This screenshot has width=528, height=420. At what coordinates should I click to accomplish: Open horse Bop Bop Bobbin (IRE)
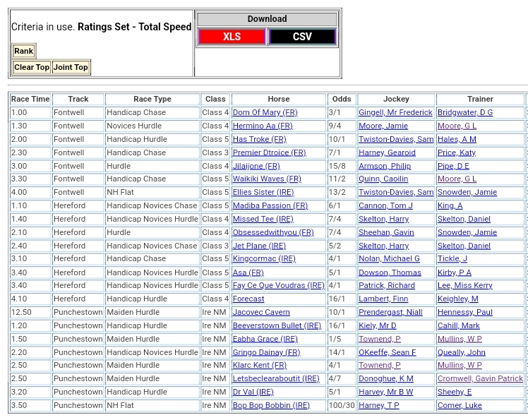(x=271, y=406)
